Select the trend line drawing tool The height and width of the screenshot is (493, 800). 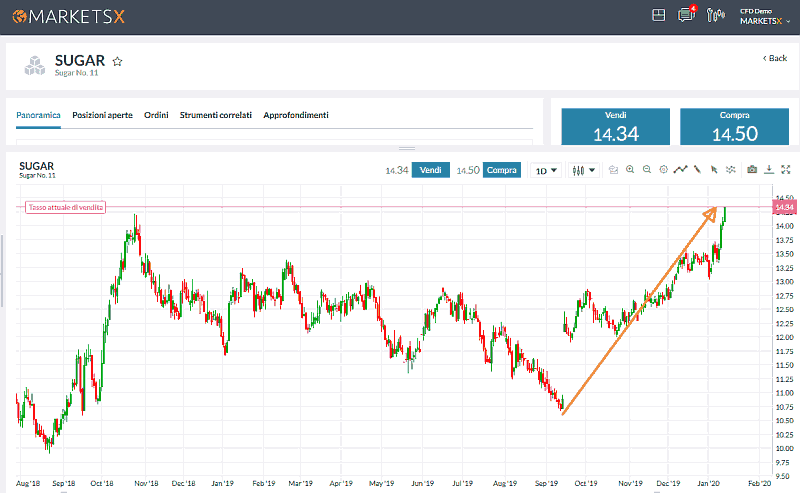[x=698, y=170]
